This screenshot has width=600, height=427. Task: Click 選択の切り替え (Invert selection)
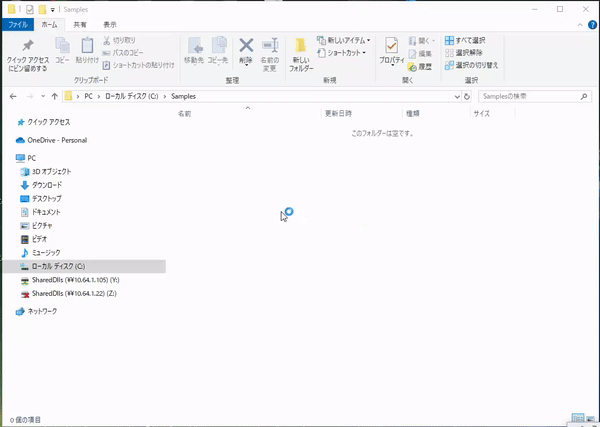click(x=471, y=65)
